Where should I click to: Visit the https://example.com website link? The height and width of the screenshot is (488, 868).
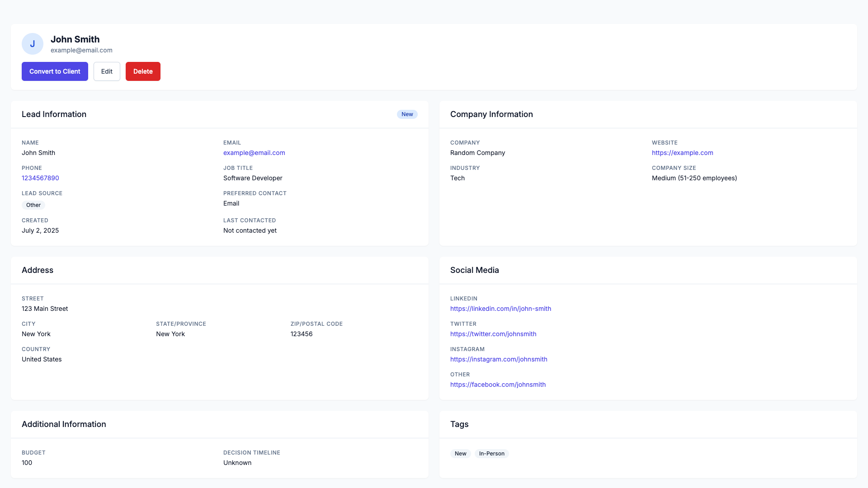click(x=683, y=153)
